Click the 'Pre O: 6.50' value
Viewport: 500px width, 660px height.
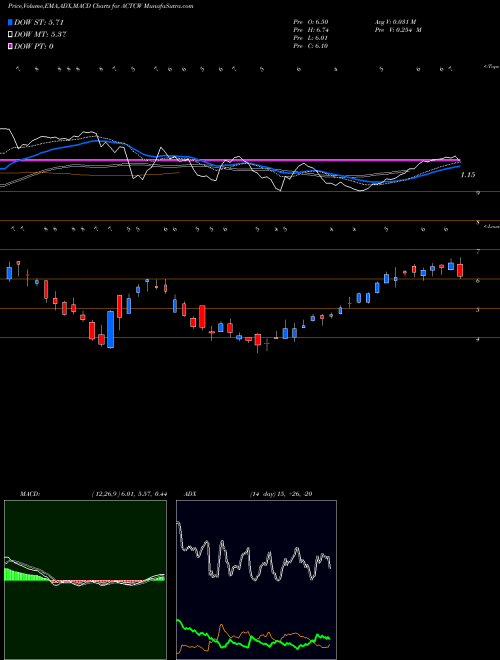tap(311, 21)
